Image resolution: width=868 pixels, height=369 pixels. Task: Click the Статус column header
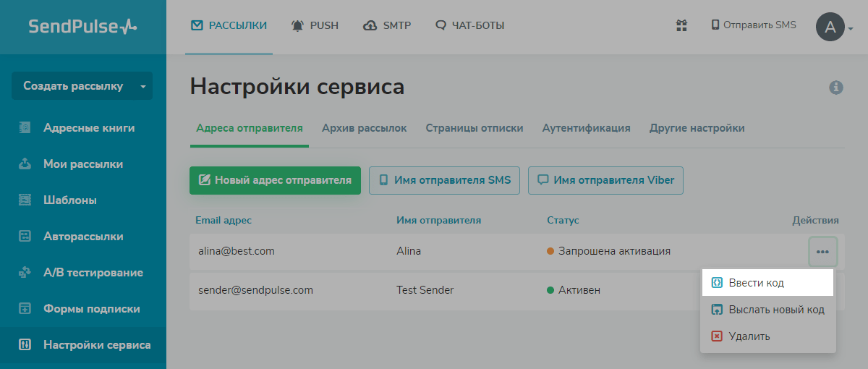click(x=563, y=220)
